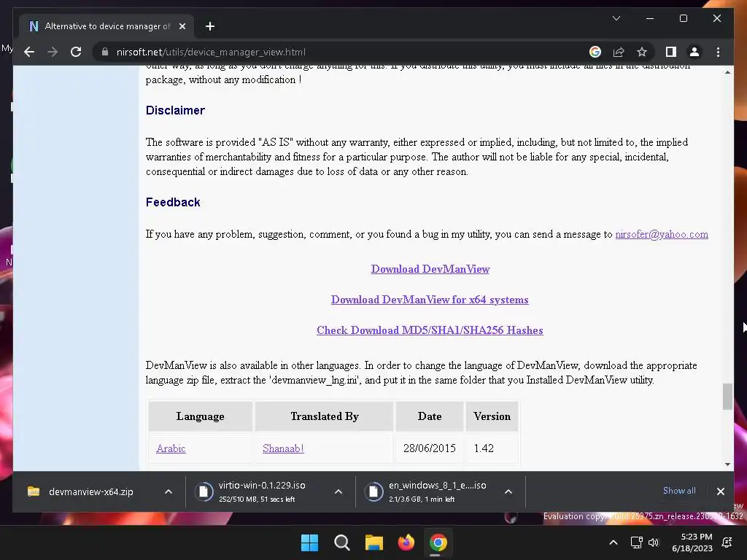
Task: Close the downloads bar
Action: pyautogui.click(x=720, y=491)
